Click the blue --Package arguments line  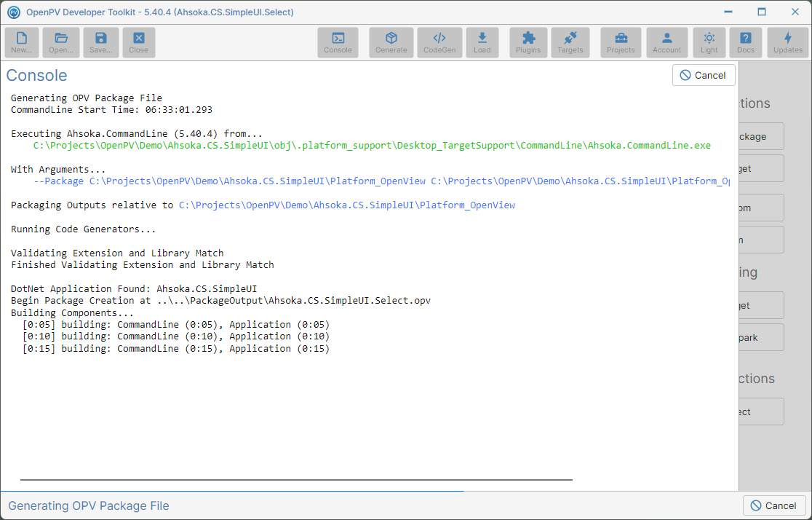pos(382,181)
